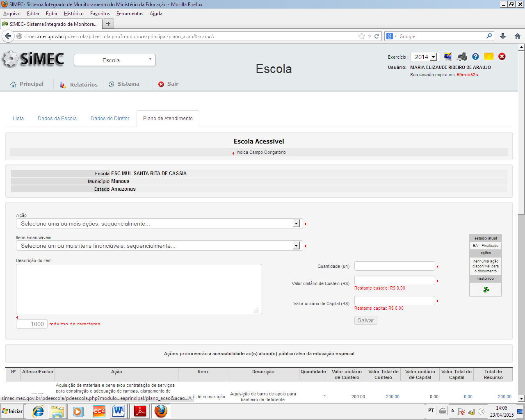Image resolution: width=525 pixels, height=420 pixels.
Task: Expand the Ação selection dropdown
Action: [x=159, y=224]
